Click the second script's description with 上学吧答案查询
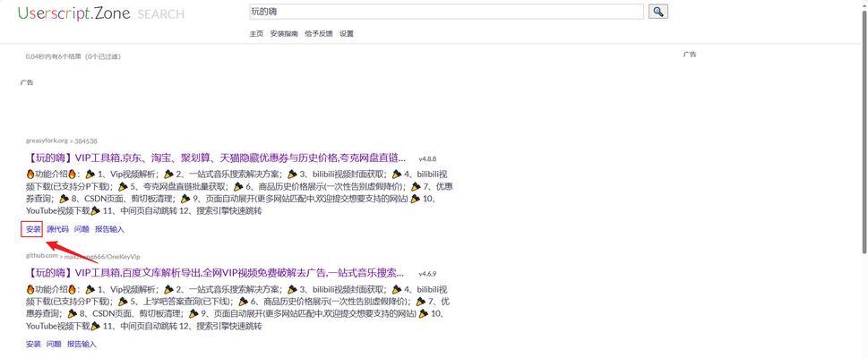The width and height of the screenshot is (868, 358). click(x=238, y=307)
